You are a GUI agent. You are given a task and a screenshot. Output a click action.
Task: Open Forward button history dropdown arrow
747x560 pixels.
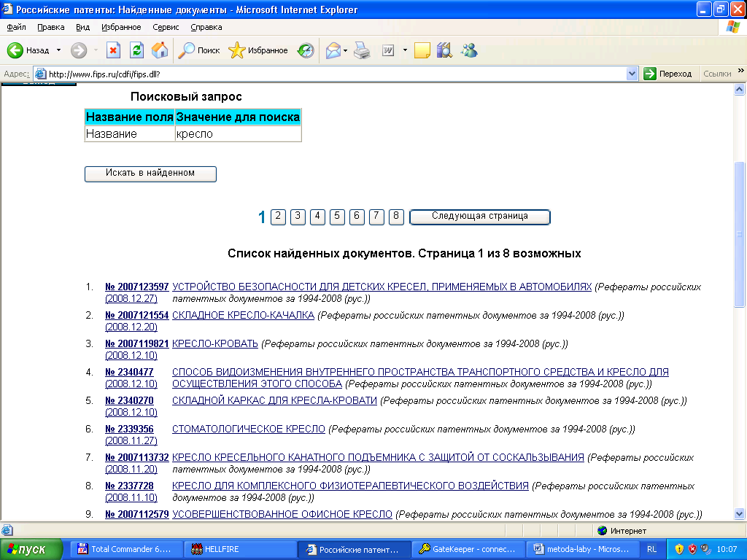pyautogui.click(x=96, y=50)
